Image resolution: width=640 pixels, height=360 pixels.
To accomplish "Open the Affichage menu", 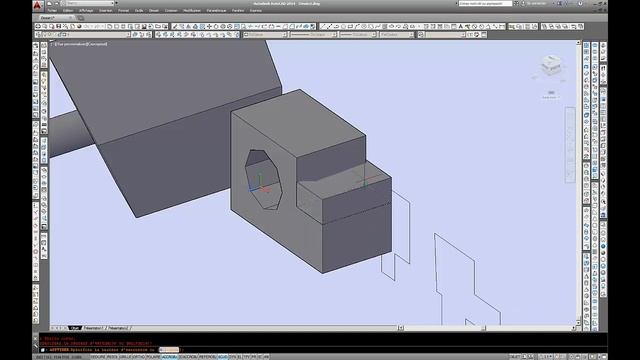I will [x=86, y=11].
